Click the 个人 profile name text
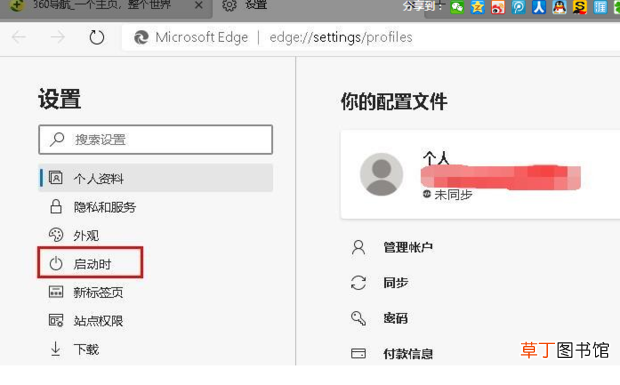The width and height of the screenshot is (620, 385). pyautogui.click(x=436, y=157)
